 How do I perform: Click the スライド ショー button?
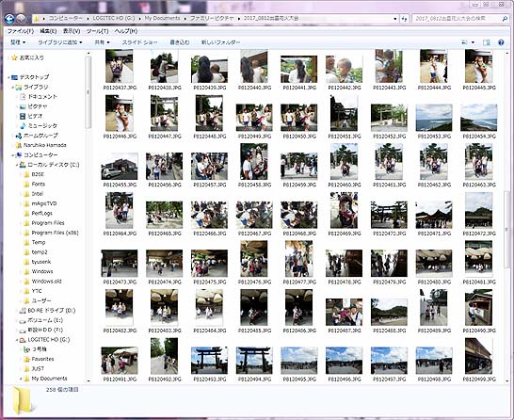[139, 42]
